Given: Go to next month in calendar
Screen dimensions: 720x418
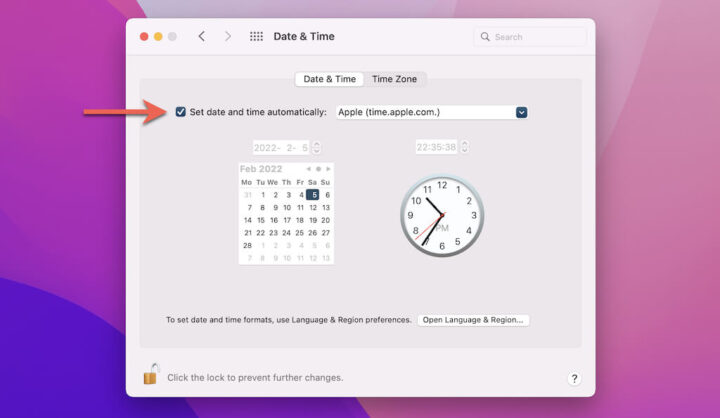Looking at the screenshot, I should (328, 169).
